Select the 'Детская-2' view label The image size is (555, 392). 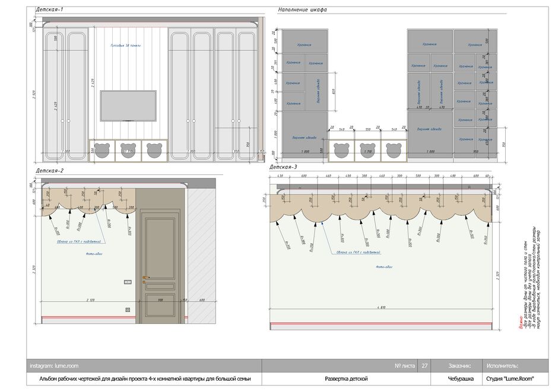(x=49, y=171)
